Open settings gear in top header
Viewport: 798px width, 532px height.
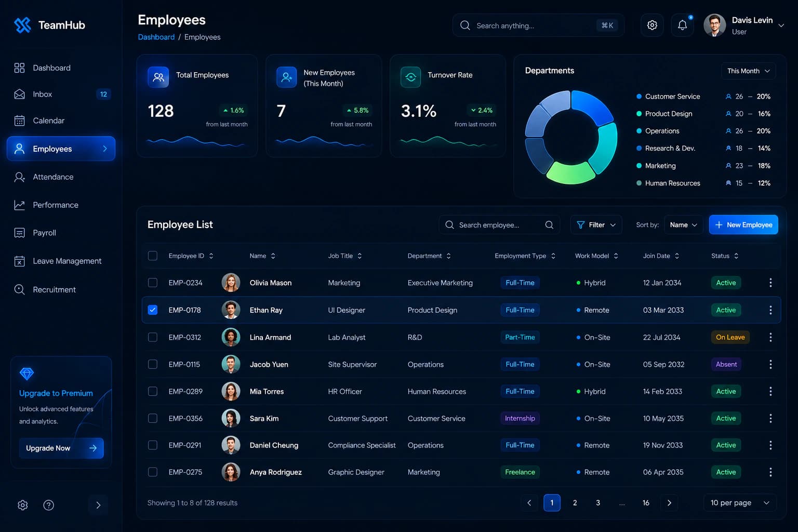tap(652, 25)
